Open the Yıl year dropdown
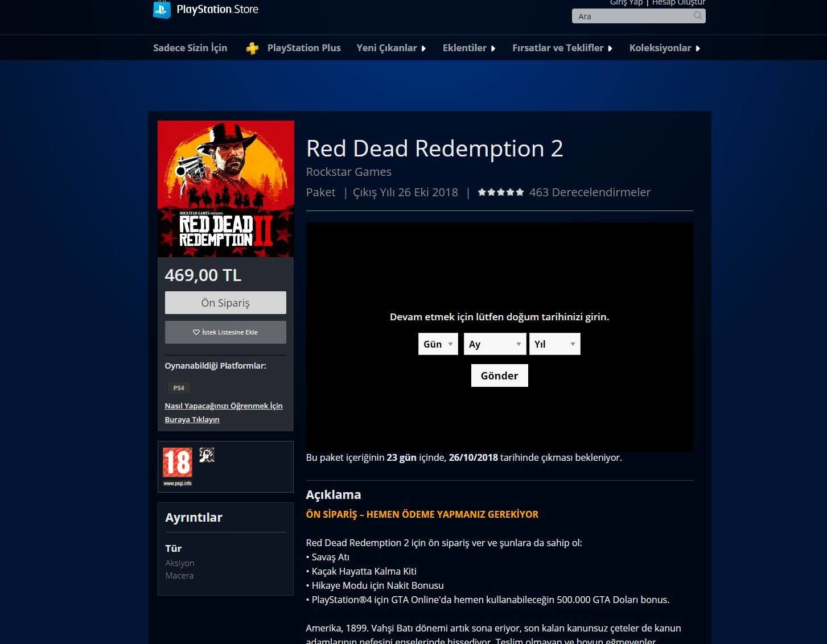The image size is (827, 644). tap(555, 344)
